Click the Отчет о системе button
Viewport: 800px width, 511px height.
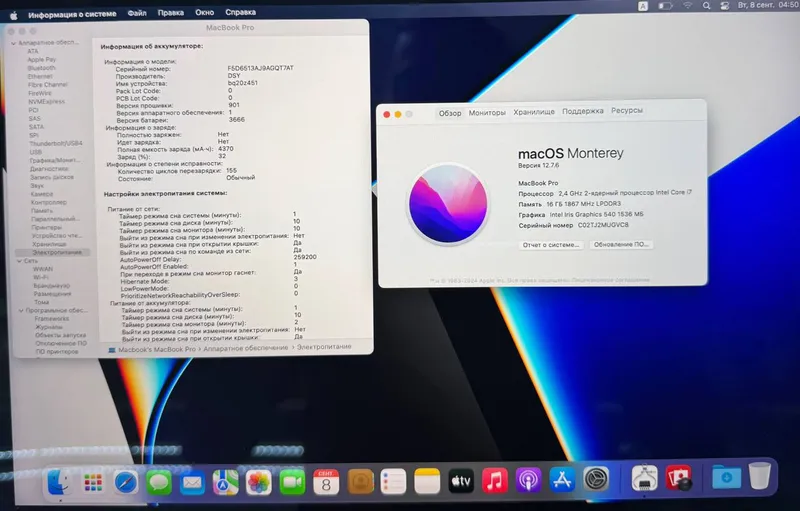tap(551, 245)
